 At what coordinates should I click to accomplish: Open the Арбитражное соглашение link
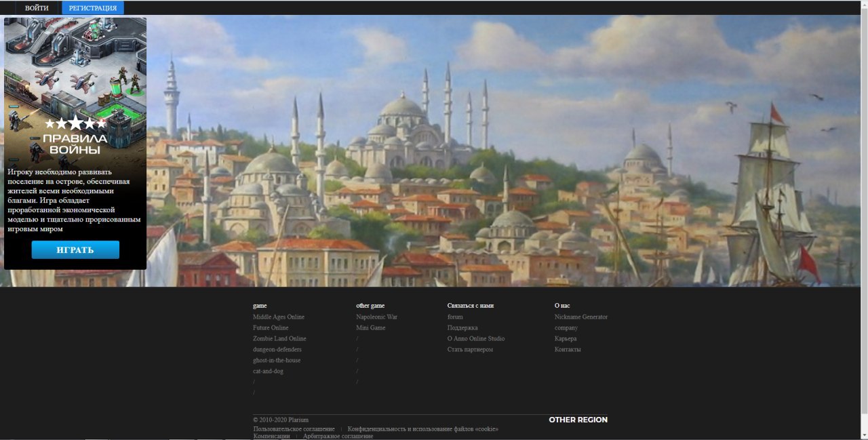click(338, 436)
